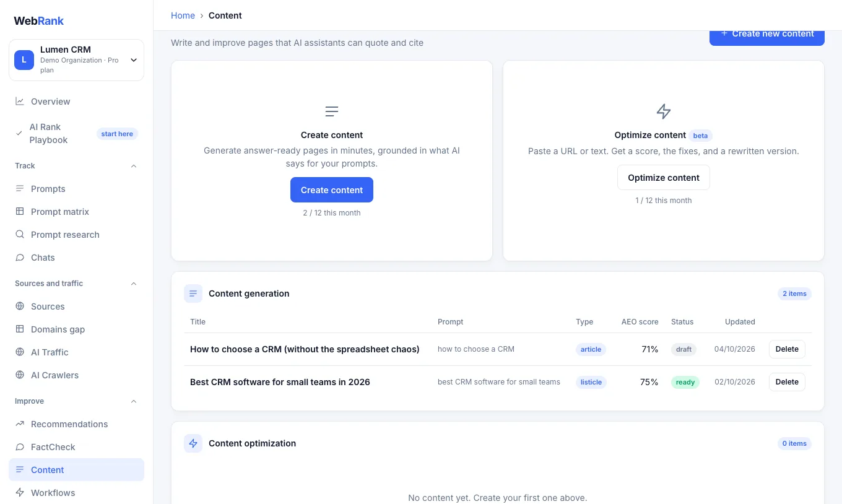The image size is (842, 504).
Task: Follow the Home breadcrumb link
Action: coord(183,15)
